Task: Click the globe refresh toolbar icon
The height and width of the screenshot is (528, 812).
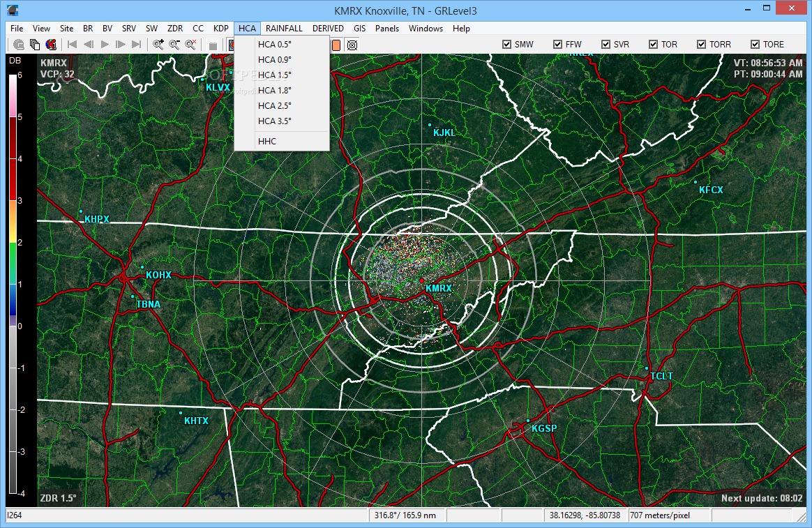Action: 19,45
